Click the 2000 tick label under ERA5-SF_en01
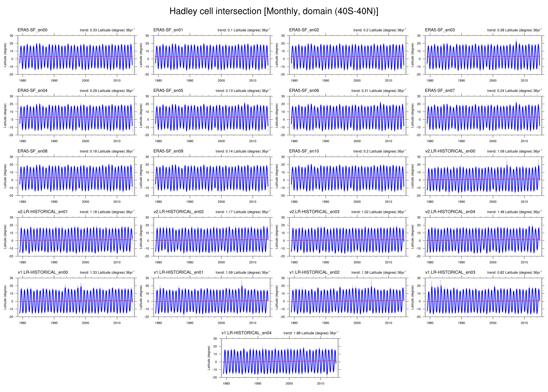Image resolution: width=548 pixels, height=392 pixels. coord(221,81)
